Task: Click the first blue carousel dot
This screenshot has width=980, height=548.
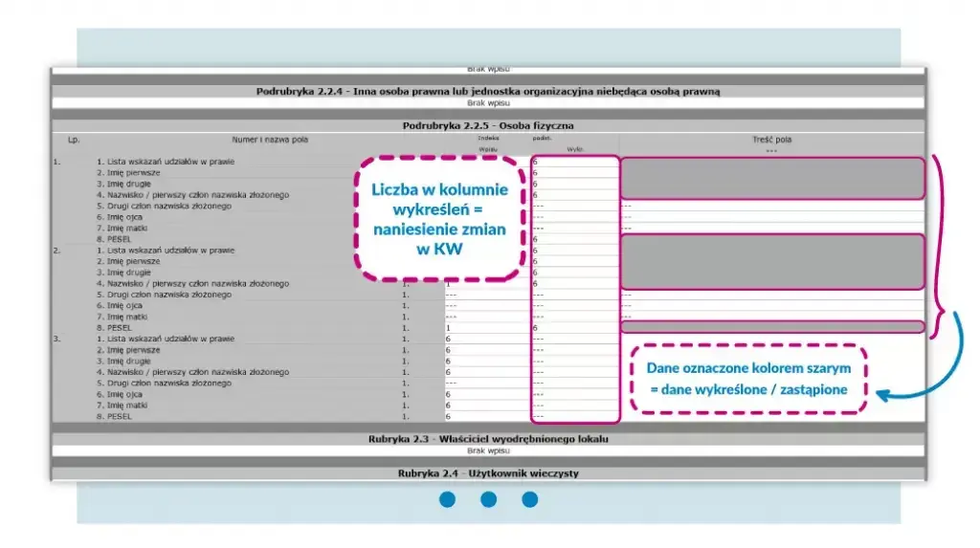Action: (x=447, y=499)
